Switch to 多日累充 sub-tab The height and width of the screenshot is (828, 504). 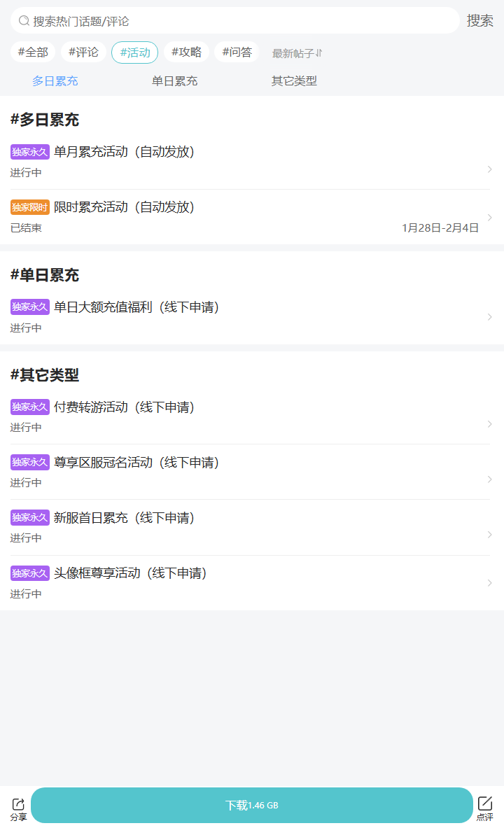(55, 80)
